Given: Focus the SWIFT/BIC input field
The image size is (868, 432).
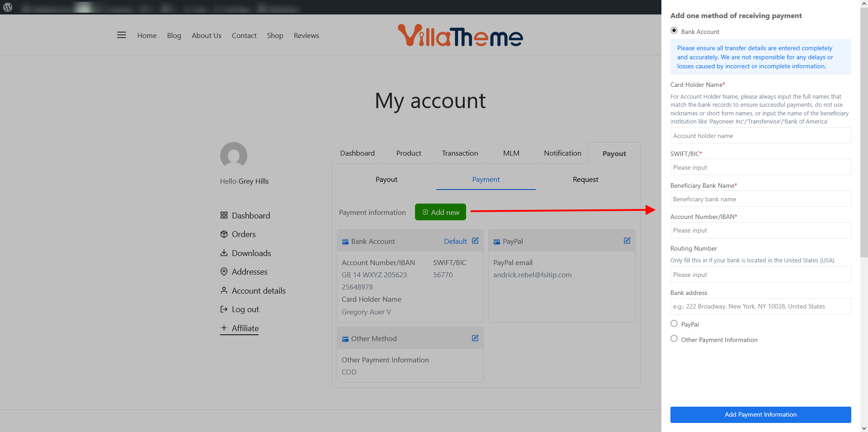Looking at the screenshot, I should 760,167.
